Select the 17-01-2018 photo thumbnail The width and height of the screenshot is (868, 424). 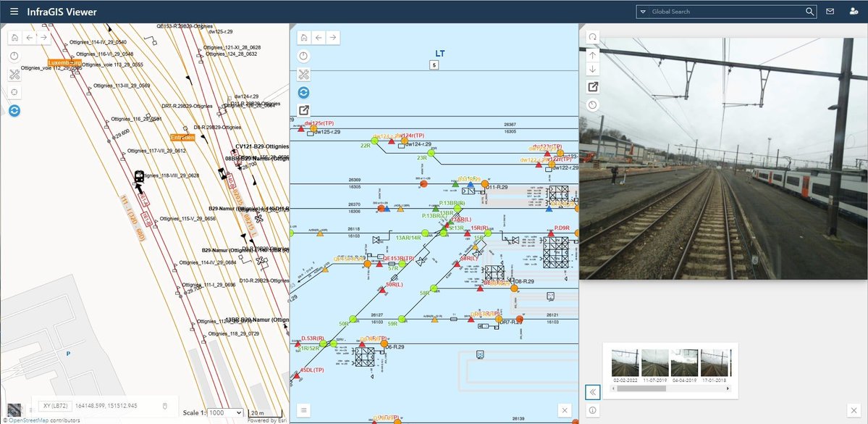pyautogui.click(x=714, y=363)
